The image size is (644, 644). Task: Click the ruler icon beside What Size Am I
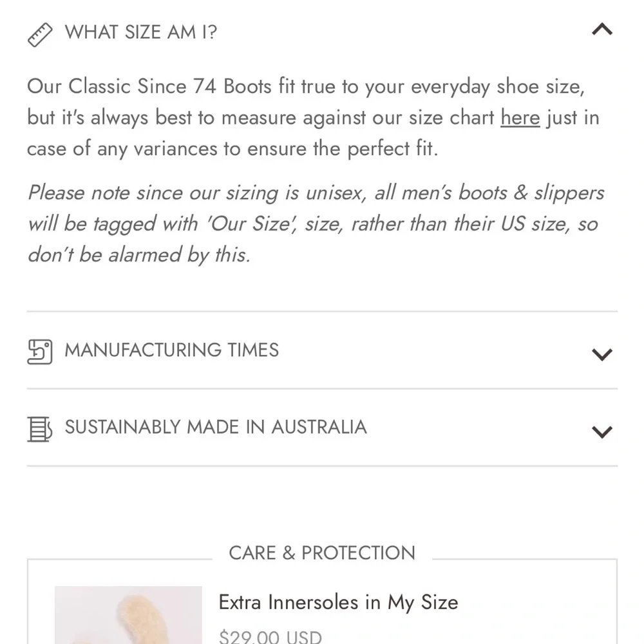click(x=40, y=33)
